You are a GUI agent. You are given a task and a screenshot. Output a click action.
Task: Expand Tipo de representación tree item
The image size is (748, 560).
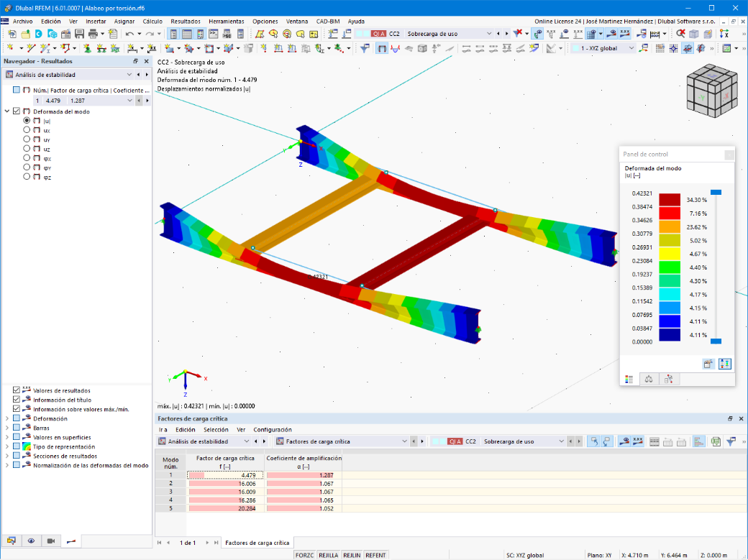(x=7, y=446)
